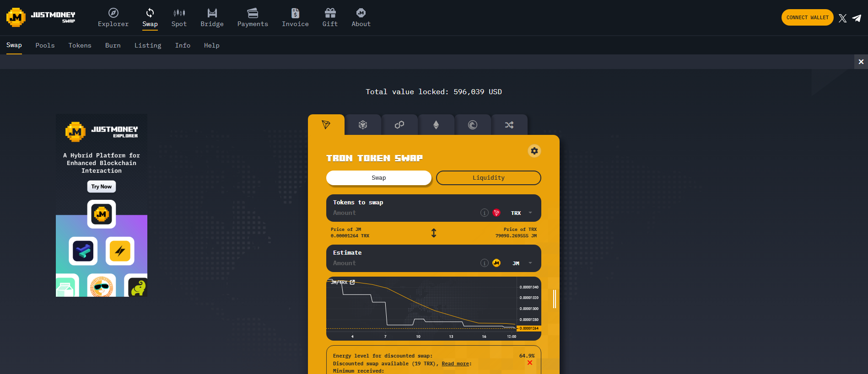Screen dimensions: 868x374
Task: Click the JM token logo in Estimate
Action: (x=496, y=263)
